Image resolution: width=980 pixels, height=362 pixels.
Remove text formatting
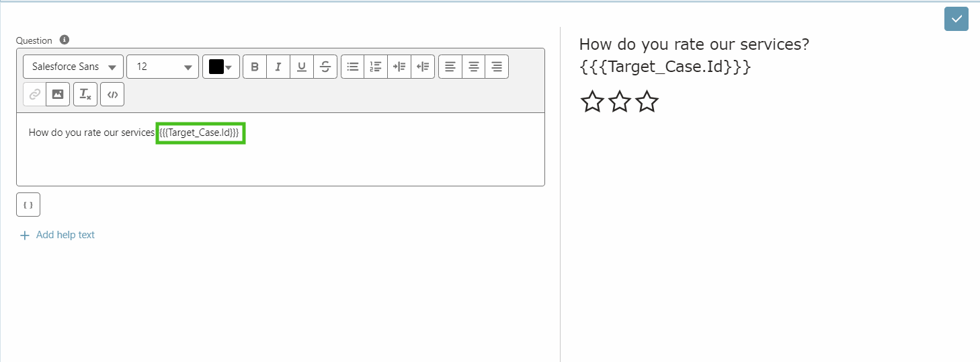85,94
